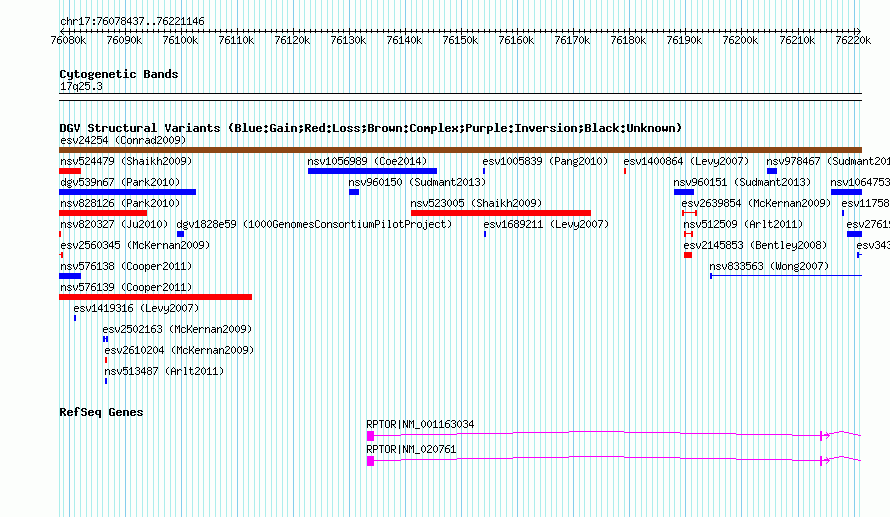Click the dgv539n67 (Park2010) label
Screen dimensions: 890x517
[x=120, y=182]
